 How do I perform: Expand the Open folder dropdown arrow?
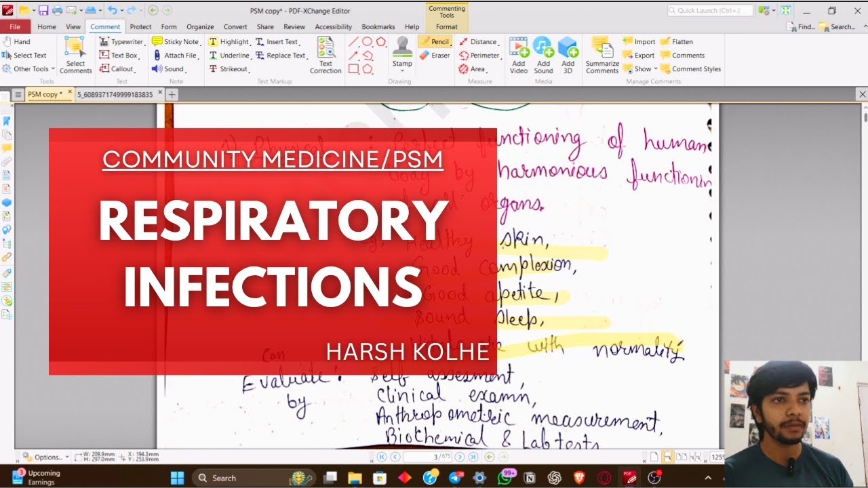coord(33,10)
